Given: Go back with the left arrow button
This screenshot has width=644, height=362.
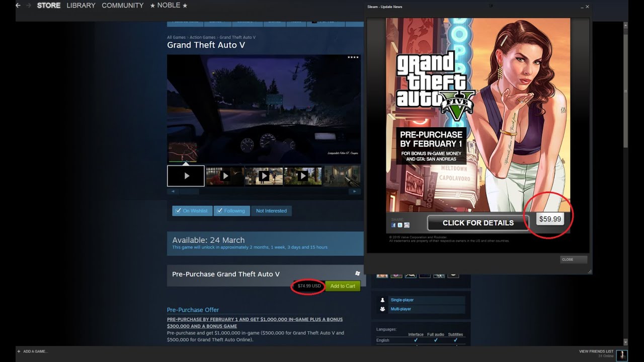Looking at the screenshot, I should (18, 6).
